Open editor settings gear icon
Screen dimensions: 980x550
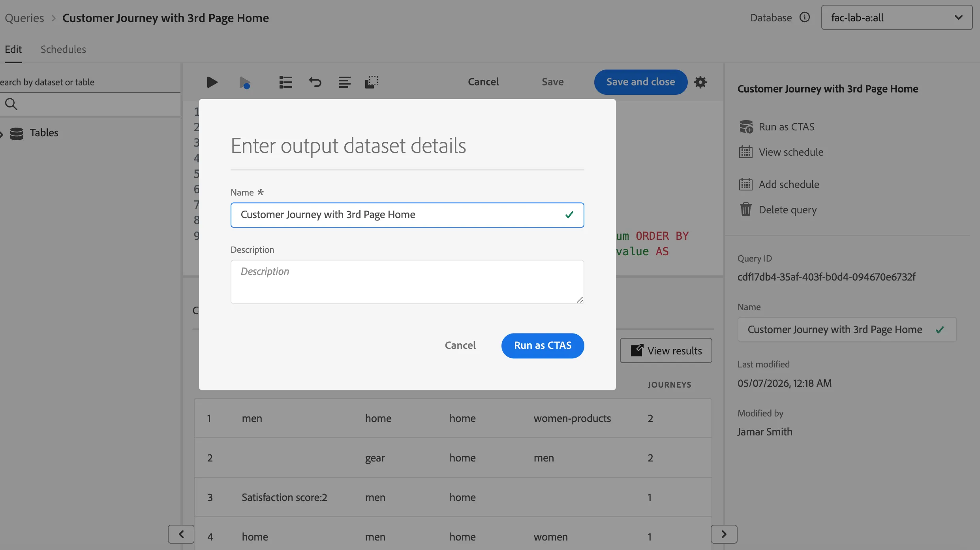(700, 82)
